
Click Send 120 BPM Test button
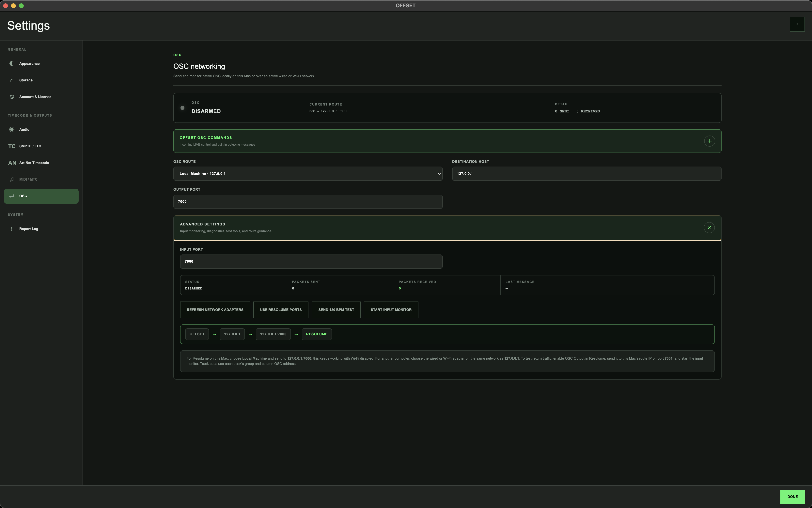click(x=336, y=310)
